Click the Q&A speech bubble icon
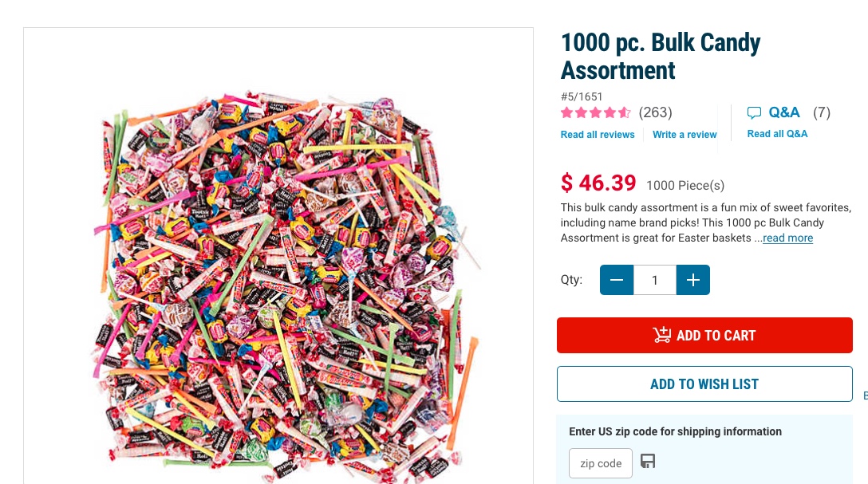The height and width of the screenshot is (484, 868). click(754, 113)
